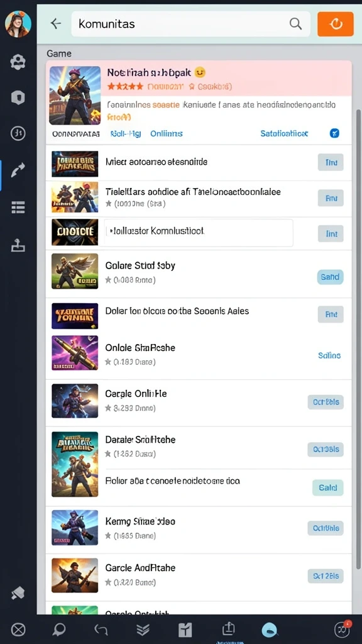Select the Kerng title text
Screen dimensions: 362x644
point(140,521)
